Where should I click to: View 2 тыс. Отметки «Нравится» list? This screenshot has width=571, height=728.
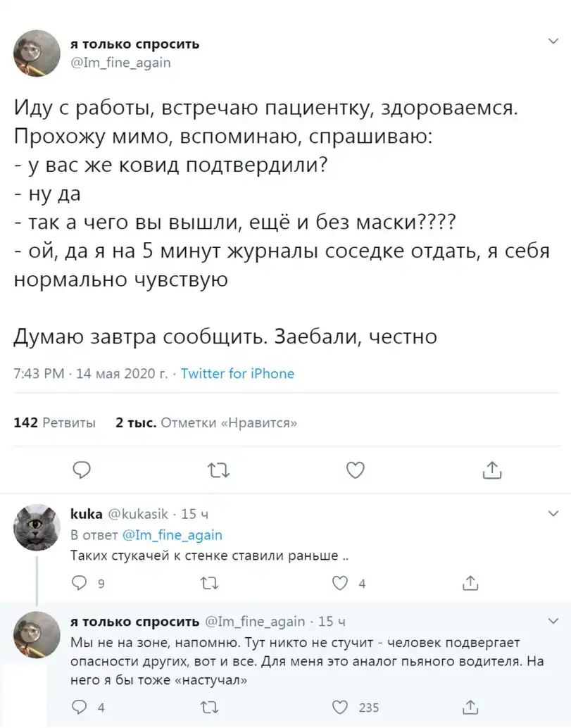coord(206,422)
